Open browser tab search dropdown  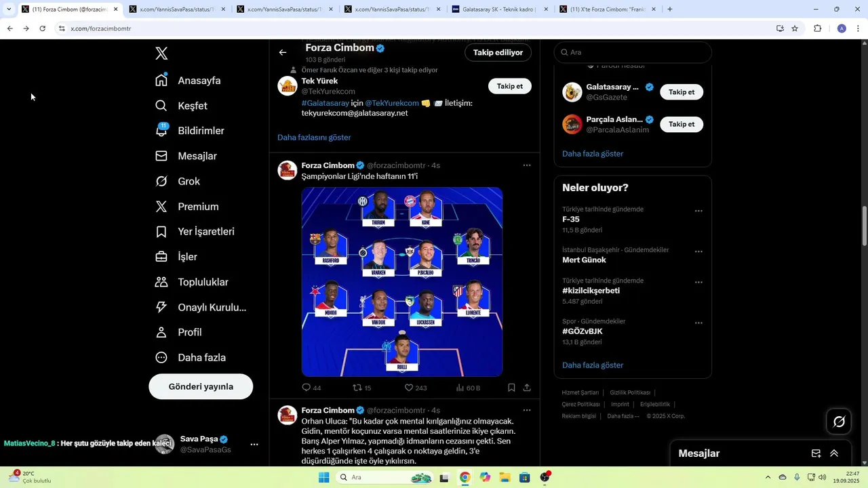(x=9, y=9)
